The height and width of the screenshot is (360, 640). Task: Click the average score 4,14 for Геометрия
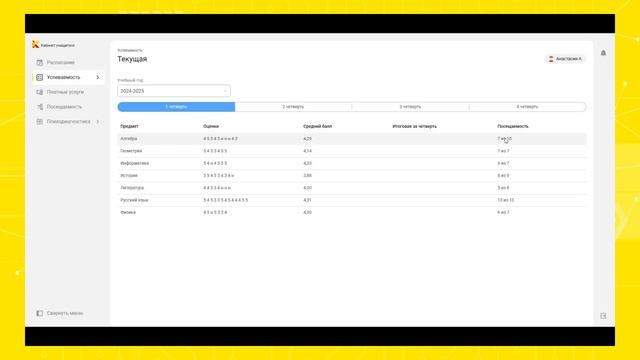coord(307,151)
